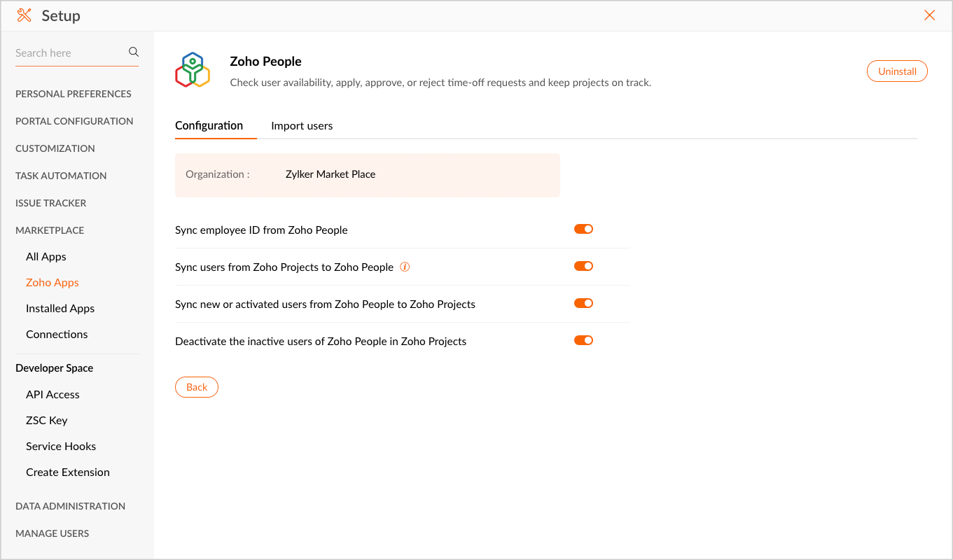Click the search magnifier icon
This screenshot has height=560, width=953.
tap(132, 52)
